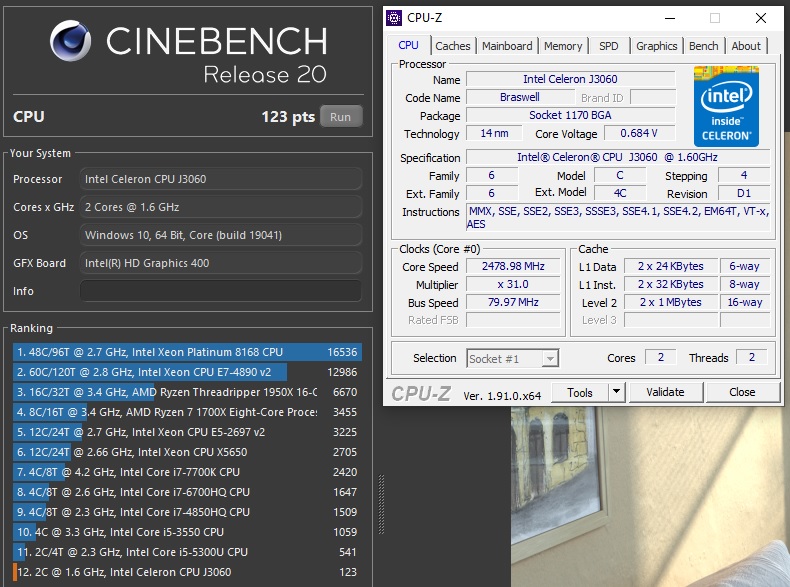This screenshot has width=790, height=587.
Task: Click the 123 pts CPU score
Action: click(288, 117)
